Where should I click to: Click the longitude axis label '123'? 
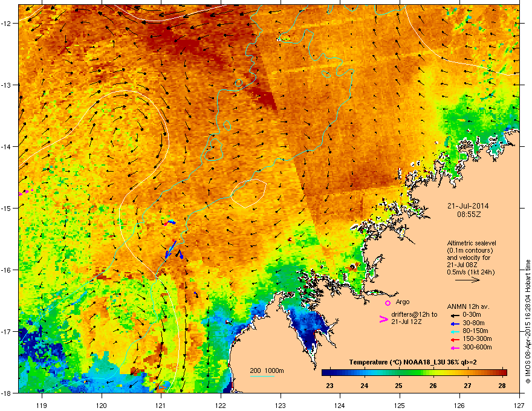(x=281, y=405)
